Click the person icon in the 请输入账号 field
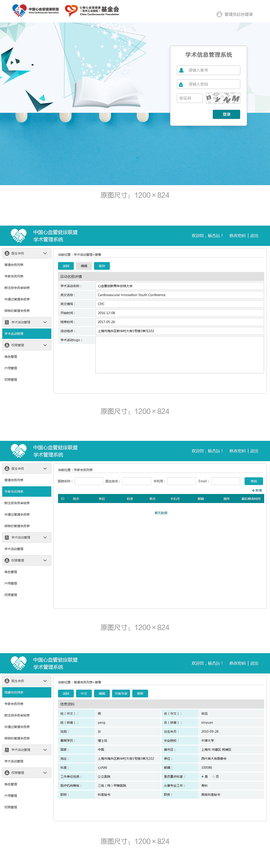The image size is (270, 868). coord(181,70)
